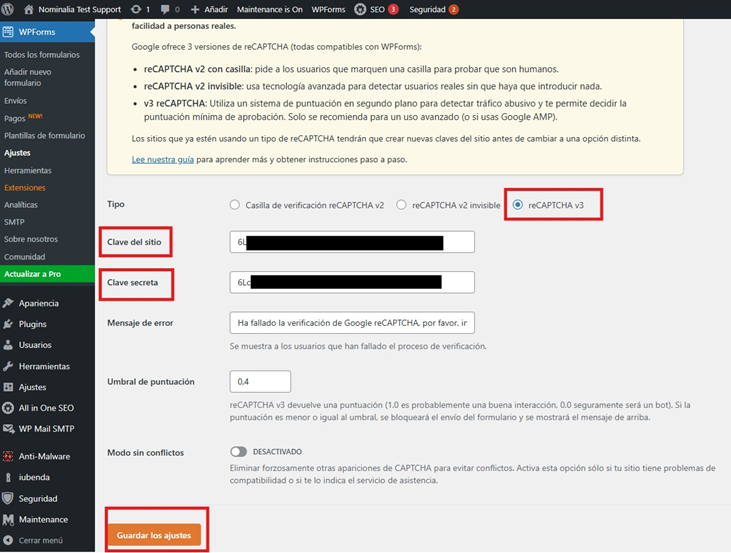Open the iubenda icon

click(8, 477)
